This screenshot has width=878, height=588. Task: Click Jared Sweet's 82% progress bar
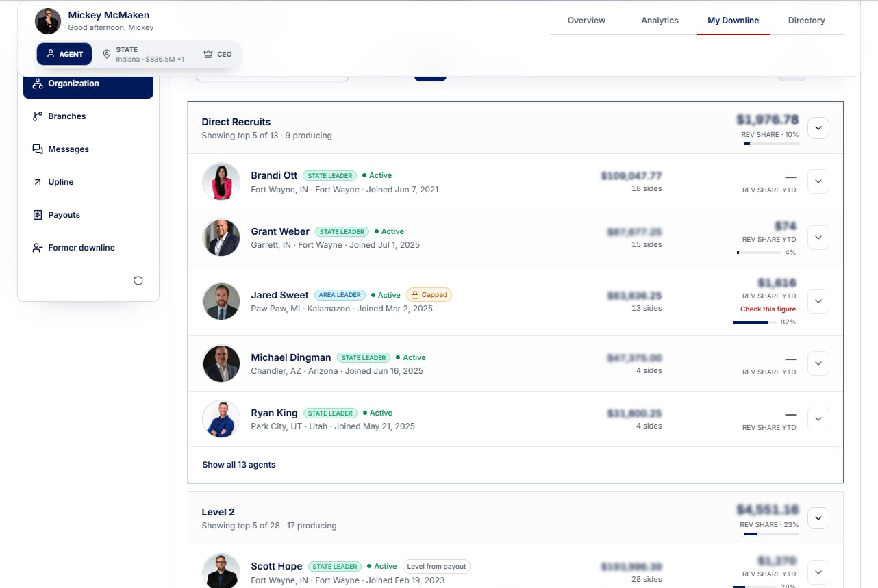(x=755, y=322)
